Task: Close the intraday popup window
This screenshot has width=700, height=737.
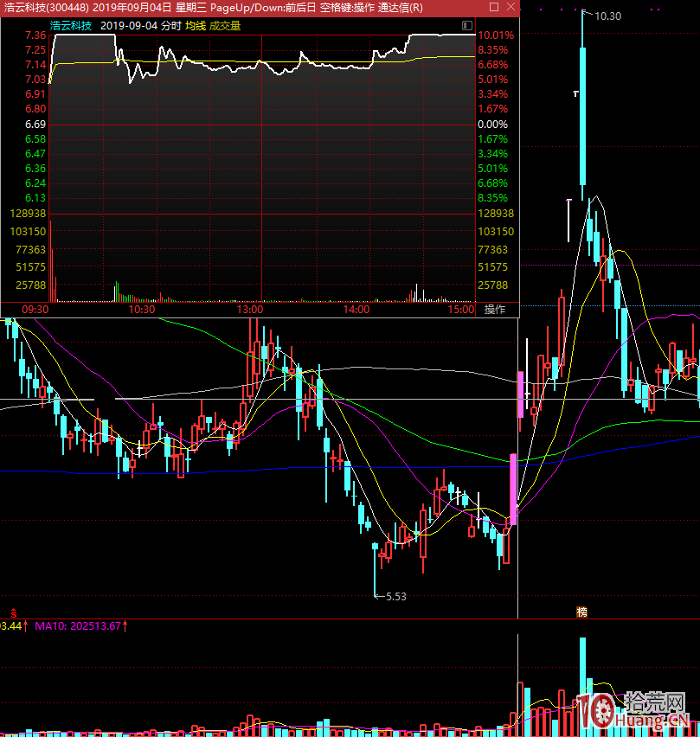Action: point(510,8)
